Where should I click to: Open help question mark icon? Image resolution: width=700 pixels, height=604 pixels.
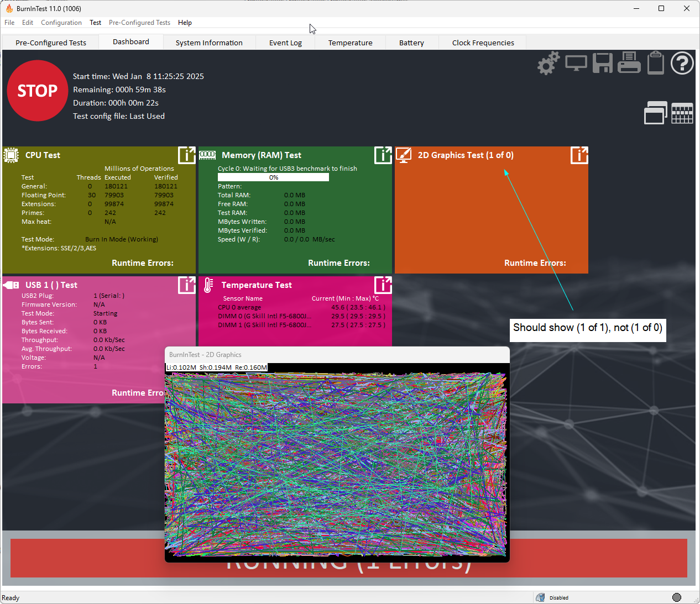point(682,63)
